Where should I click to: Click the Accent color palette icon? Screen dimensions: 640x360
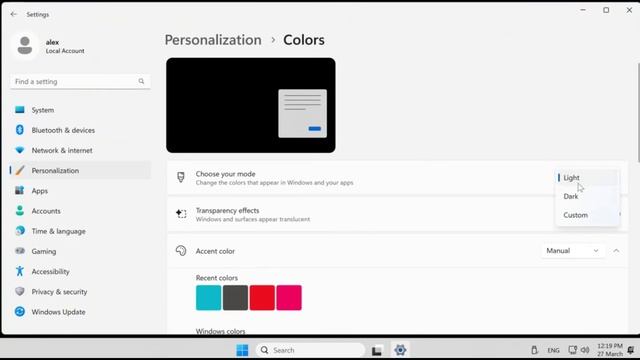[x=181, y=251]
